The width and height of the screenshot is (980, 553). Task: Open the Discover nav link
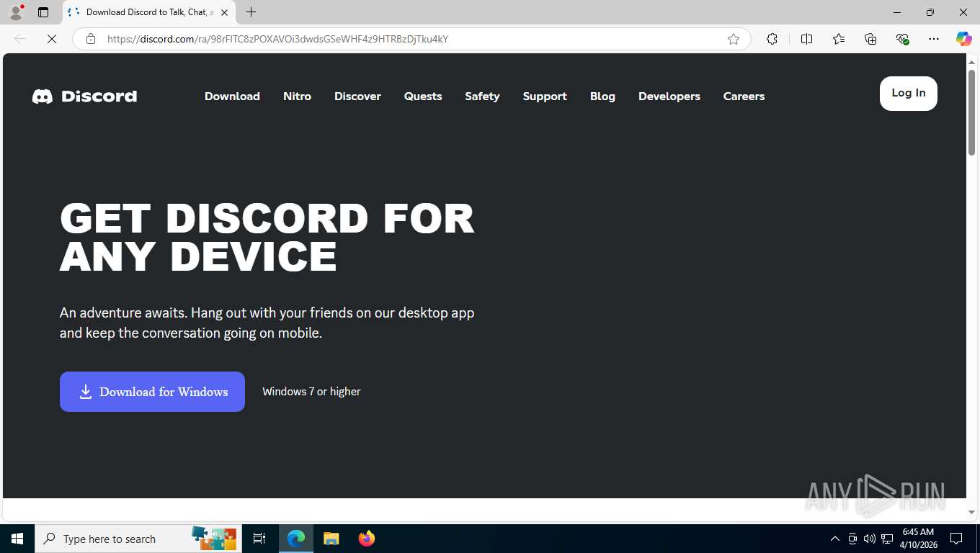[357, 96]
